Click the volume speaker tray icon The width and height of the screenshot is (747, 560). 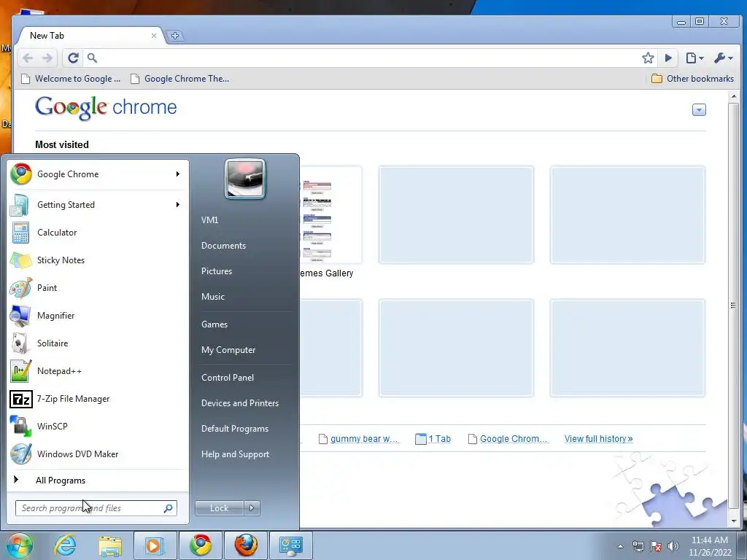click(x=673, y=546)
